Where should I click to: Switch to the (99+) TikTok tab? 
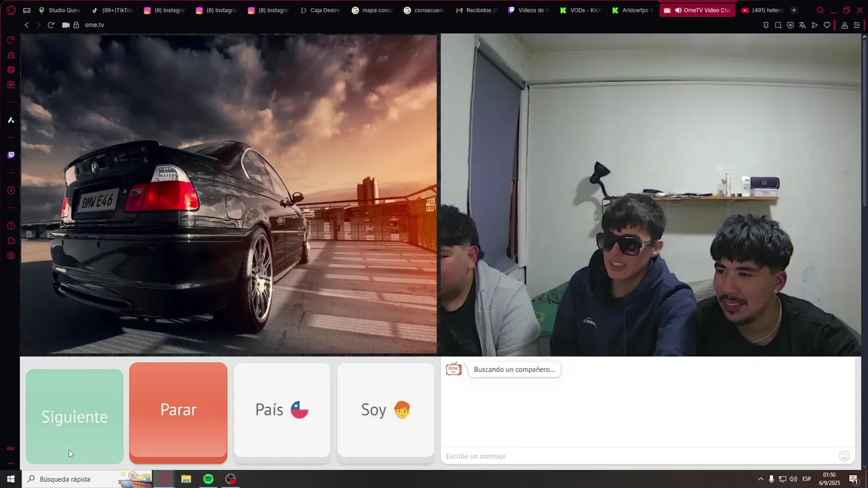(112, 10)
